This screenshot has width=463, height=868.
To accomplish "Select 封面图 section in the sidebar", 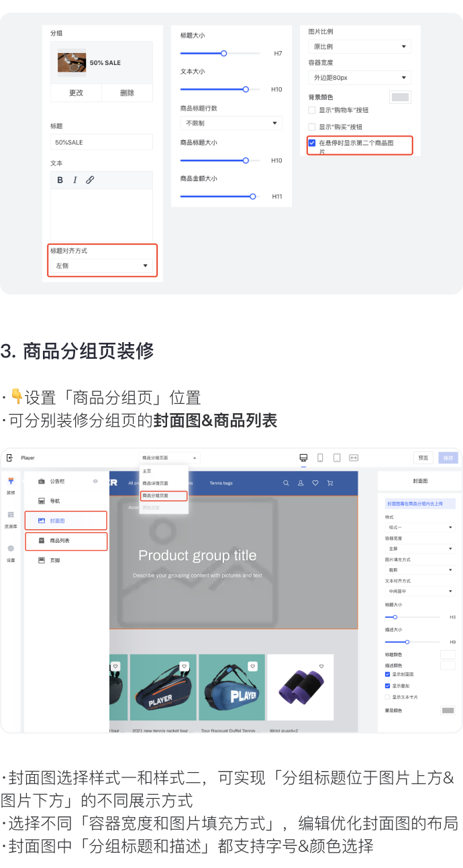I will click(x=66, y=521).
